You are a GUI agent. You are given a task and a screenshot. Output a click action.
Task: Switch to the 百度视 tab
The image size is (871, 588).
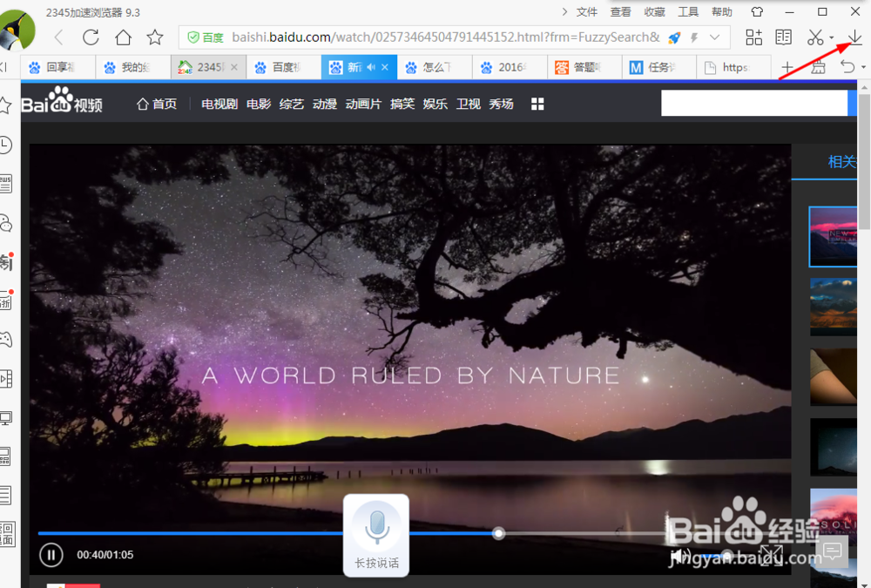click(284, 67)
